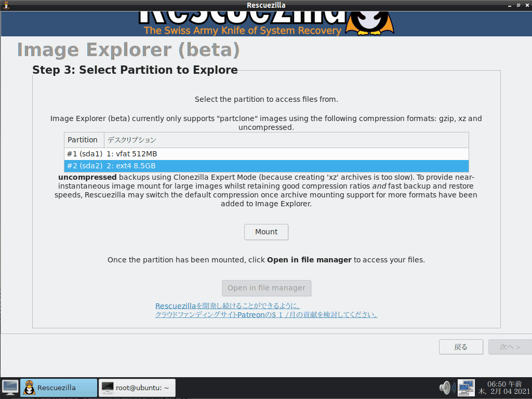The width and height of the screenshot is (532, 399).
Task: Click the 次へ next button
Action: pyautogui.click(x=510, y=347)
